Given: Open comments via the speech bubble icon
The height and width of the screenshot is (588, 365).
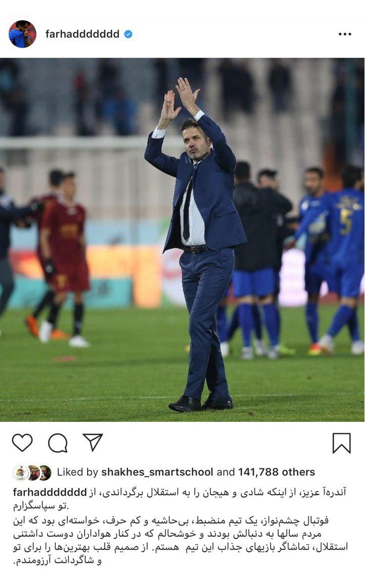Looking at the screenshot, I should (x=58, y=443).
